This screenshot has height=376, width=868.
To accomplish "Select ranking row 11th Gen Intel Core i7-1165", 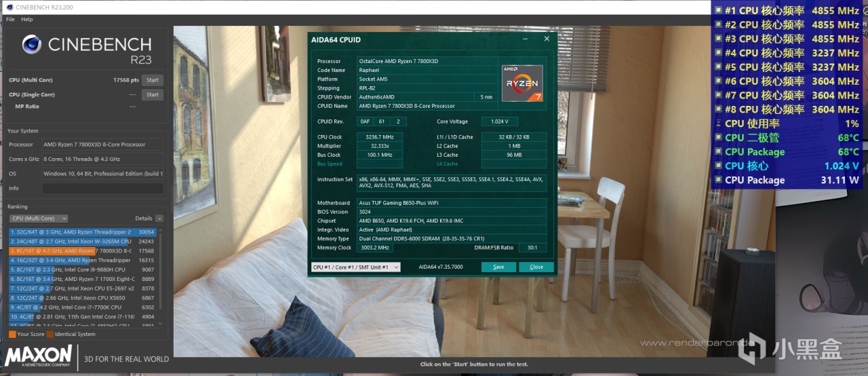I will tap(83, 316).
